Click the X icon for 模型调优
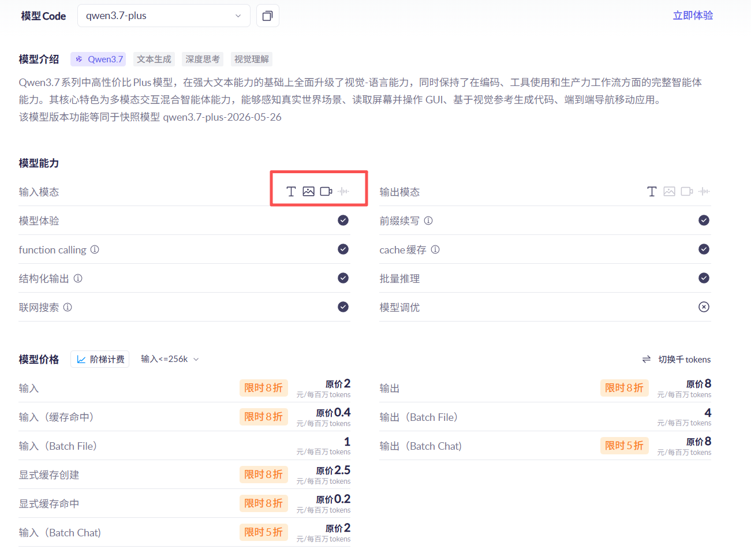 pos(704,307)
